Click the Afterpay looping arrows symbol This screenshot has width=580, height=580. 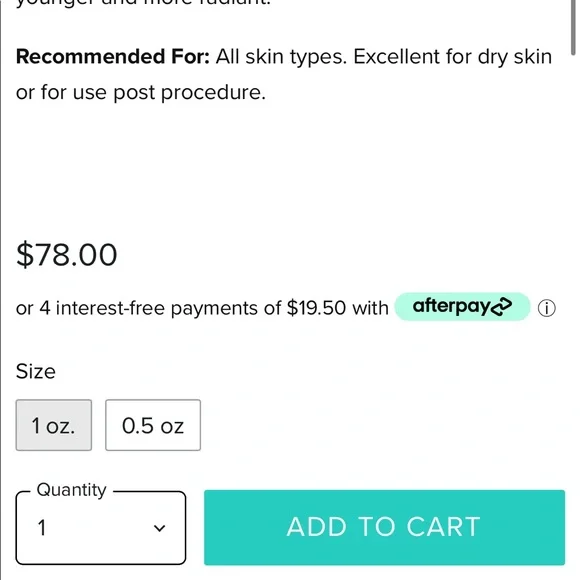pos(501,307)
